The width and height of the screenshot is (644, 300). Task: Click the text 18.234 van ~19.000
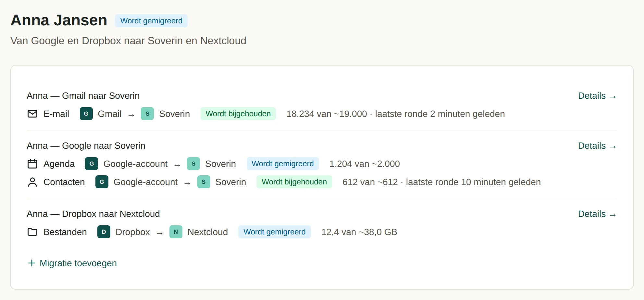[327, 114]
